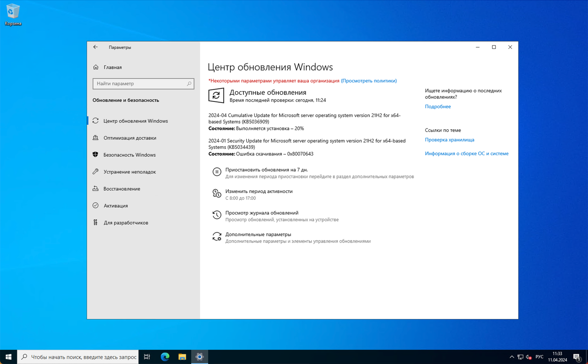Screen dimensions: 588x364
Task: Click the taskbar search box
Action: click(78, 357)
